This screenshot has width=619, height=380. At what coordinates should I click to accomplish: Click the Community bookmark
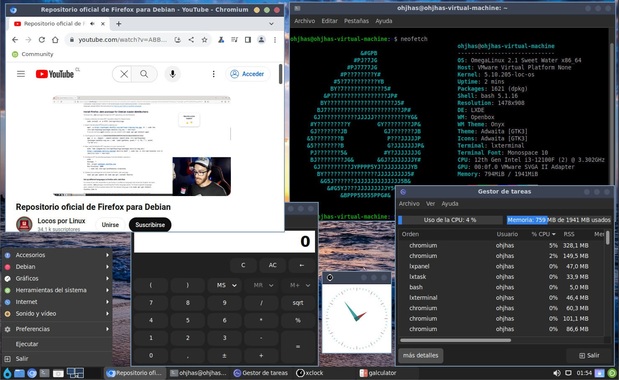(33, 54)
